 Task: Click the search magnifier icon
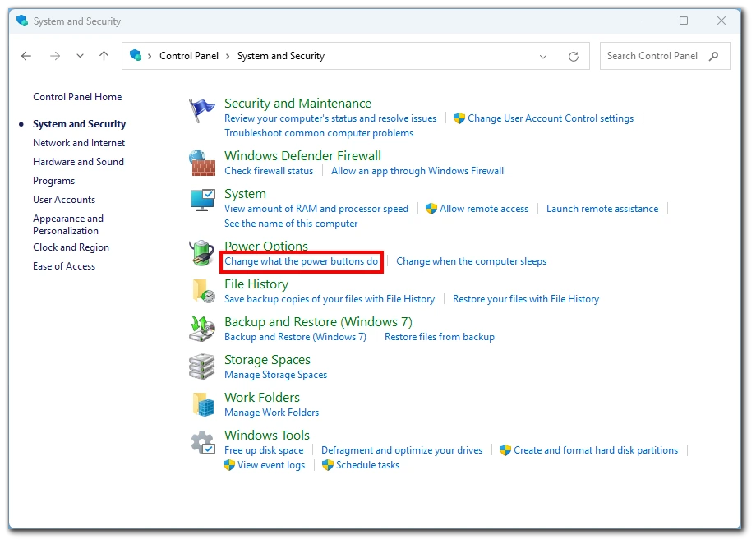click(713, 56)
